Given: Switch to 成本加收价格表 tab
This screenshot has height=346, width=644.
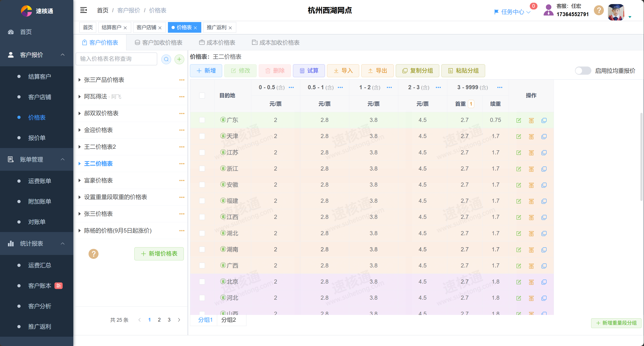Looking at the screenshot, I should pyautogui.click(x=275, y=42).
